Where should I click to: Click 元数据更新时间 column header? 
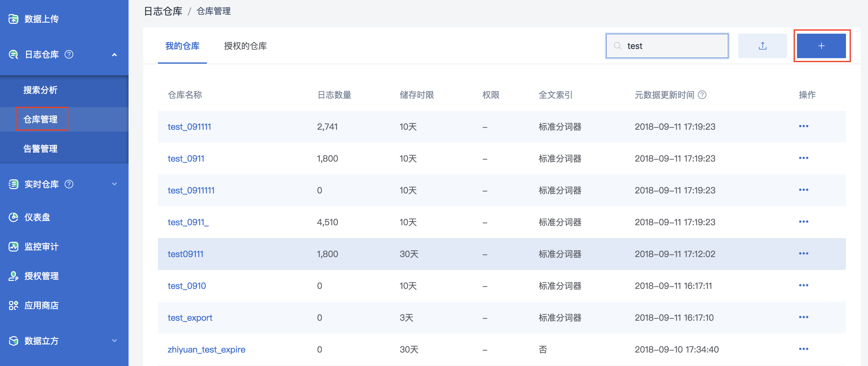click(x=664, y=95)
